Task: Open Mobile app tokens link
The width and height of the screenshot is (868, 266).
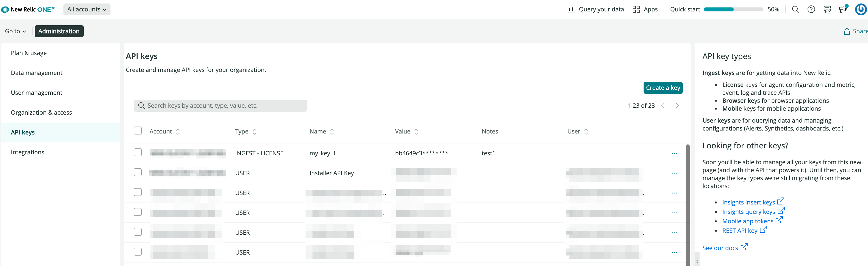Action: [x=748, y=221]
